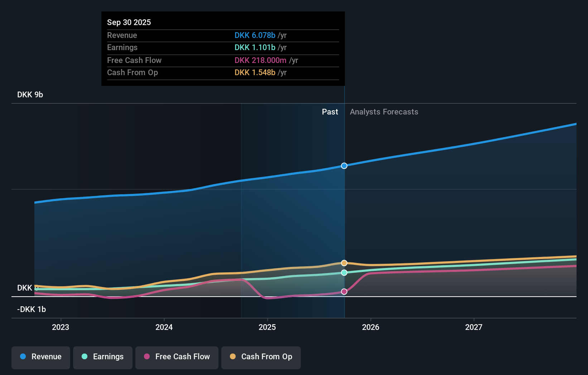The image size is (588, 375).
Task: Toggle the Earnings series visibility
Action: pyautogui.click(x=102, y=357)
